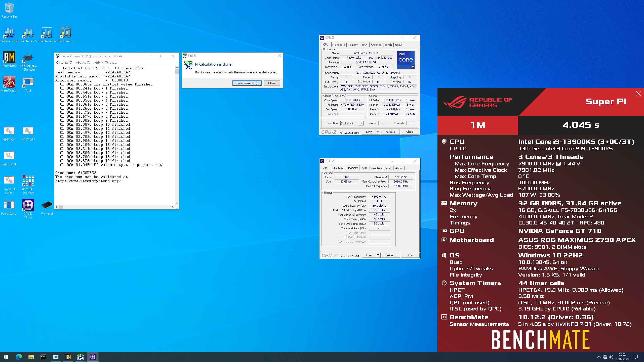
Task: Launch Geekbench 4 desktop shortcut
Action: (47, 35)
